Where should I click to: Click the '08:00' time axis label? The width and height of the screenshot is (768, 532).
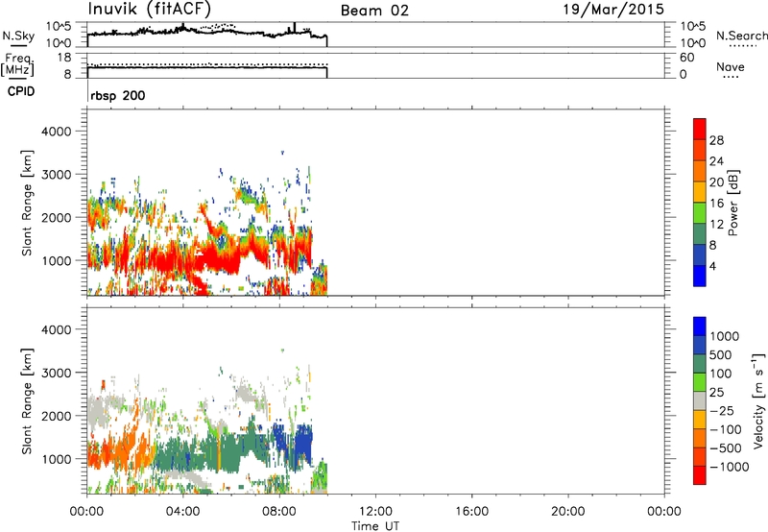tap(279, 512)
